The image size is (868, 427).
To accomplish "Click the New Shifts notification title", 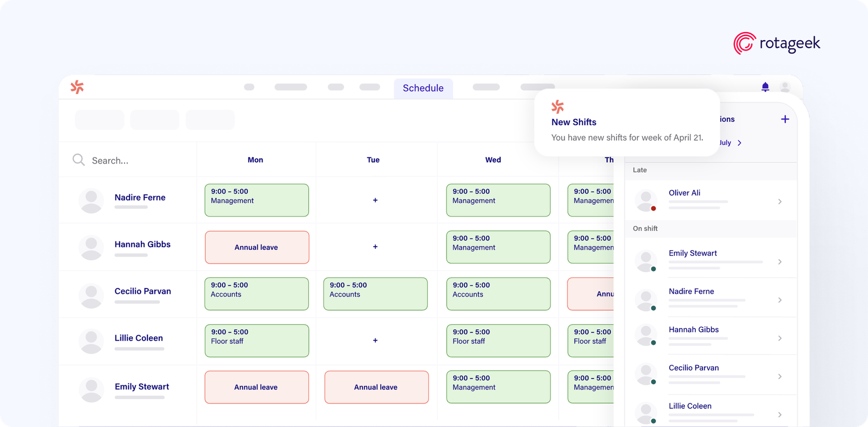I will (574, 122).
